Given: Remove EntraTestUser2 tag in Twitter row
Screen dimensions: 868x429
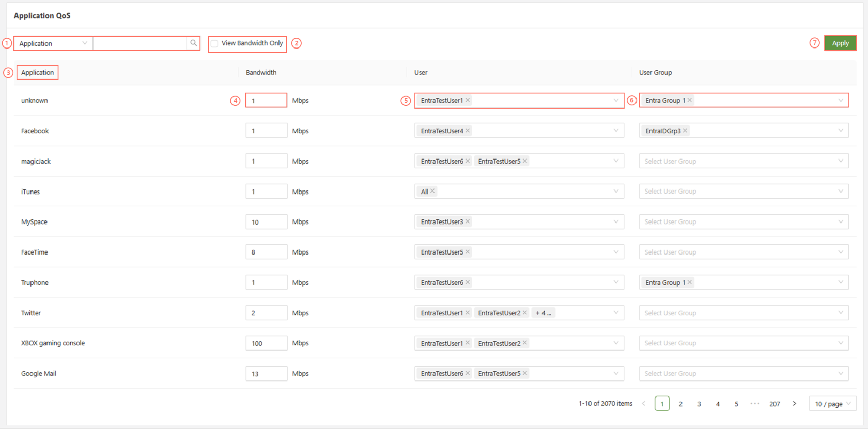Looking at the screenshot, I should click(525, 313).
